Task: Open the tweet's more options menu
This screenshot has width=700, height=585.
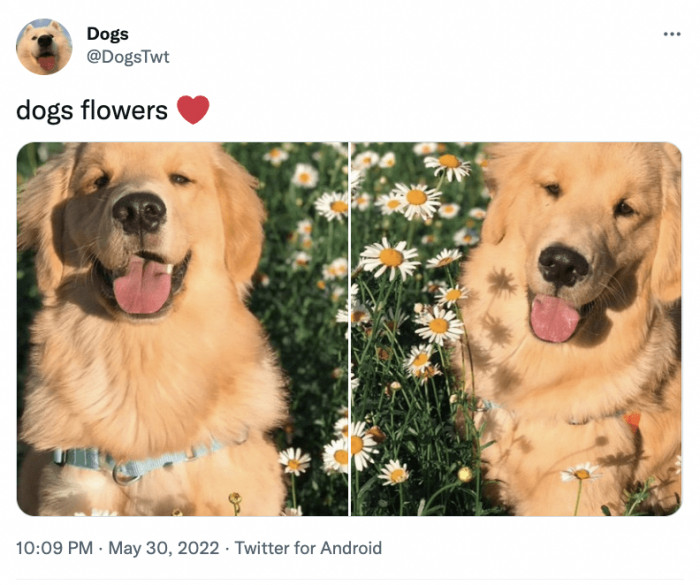Action: coord(671,34)
